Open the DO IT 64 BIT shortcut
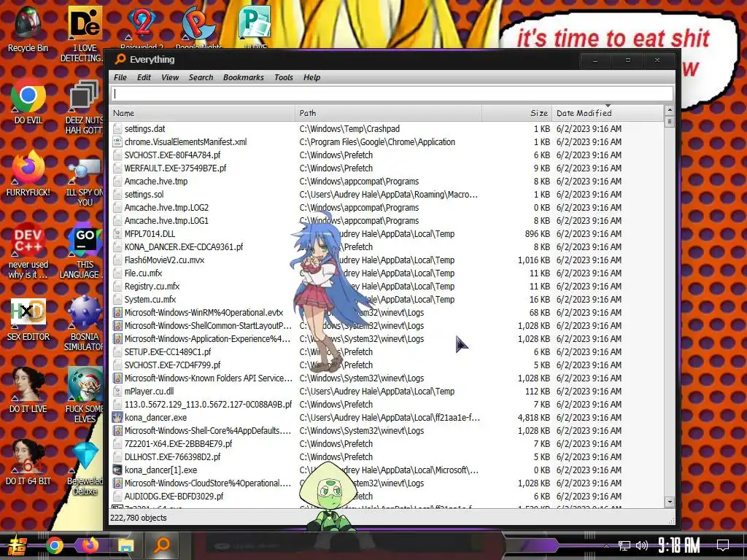Viewport: 747px width, 560px height. click(28, 463)
